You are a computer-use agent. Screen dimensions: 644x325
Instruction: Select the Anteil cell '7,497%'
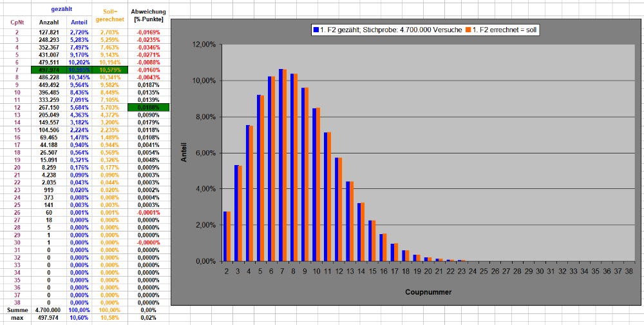click(80, 47)
